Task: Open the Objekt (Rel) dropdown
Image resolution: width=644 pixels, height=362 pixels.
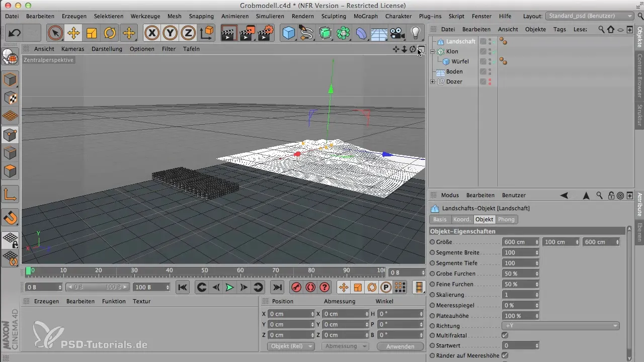Action: pos(290,346)
